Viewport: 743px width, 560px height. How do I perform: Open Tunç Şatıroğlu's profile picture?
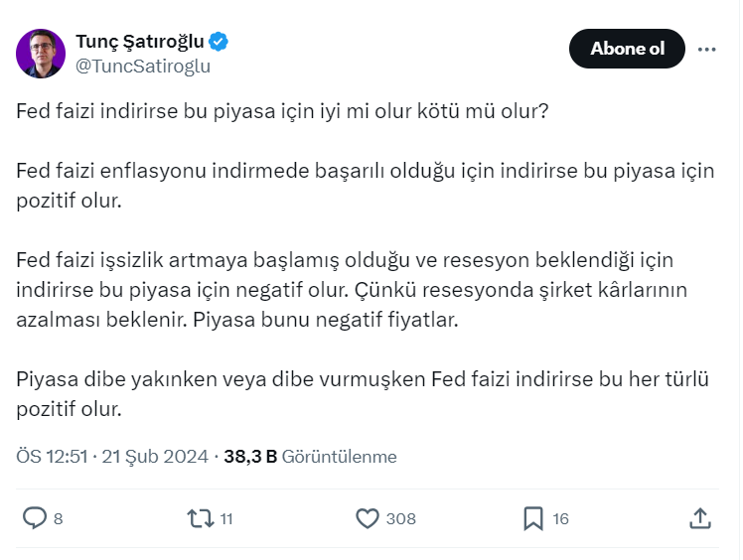41,54
